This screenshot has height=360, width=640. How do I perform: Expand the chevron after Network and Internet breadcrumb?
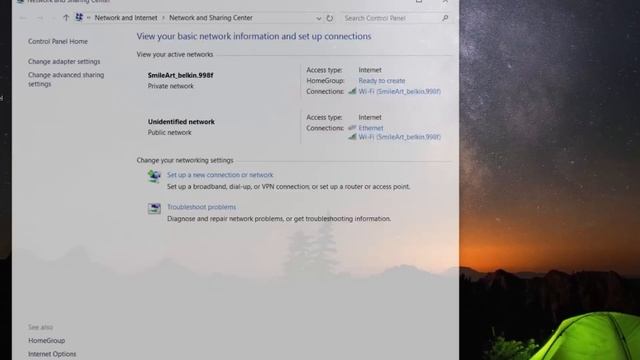tap(163, 18)
